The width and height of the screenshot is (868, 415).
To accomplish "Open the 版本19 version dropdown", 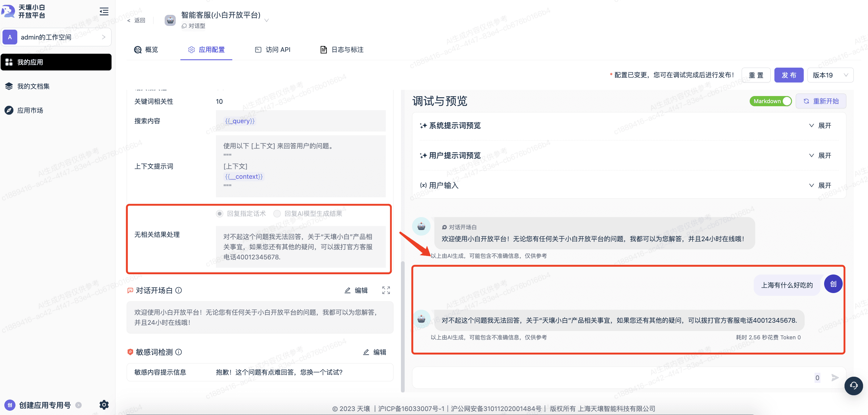I will tap(830, 75).
